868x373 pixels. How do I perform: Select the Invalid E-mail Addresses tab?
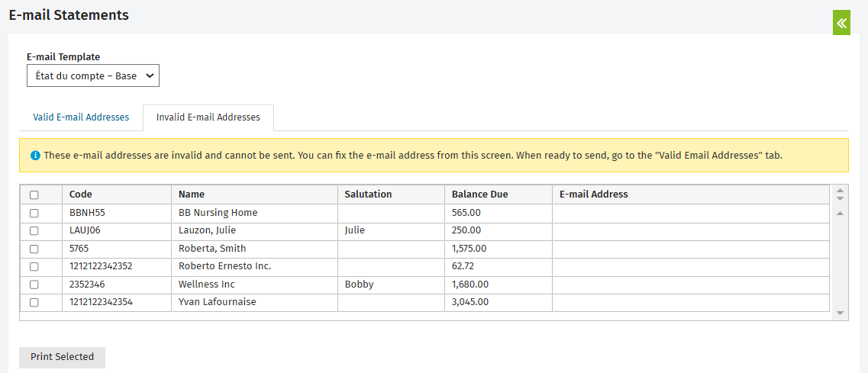coord(208,117)
